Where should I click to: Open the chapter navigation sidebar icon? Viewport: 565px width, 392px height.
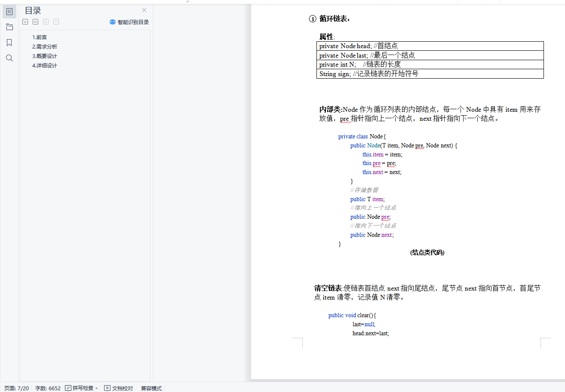pyautogui.click(x=9, y=27)
